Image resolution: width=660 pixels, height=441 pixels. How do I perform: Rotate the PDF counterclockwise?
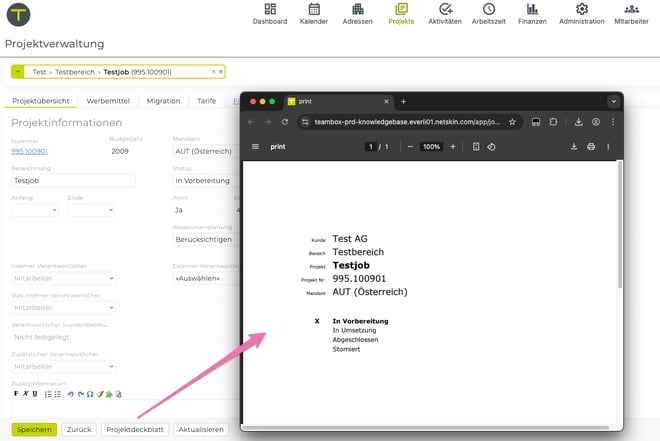pos(491,146)
